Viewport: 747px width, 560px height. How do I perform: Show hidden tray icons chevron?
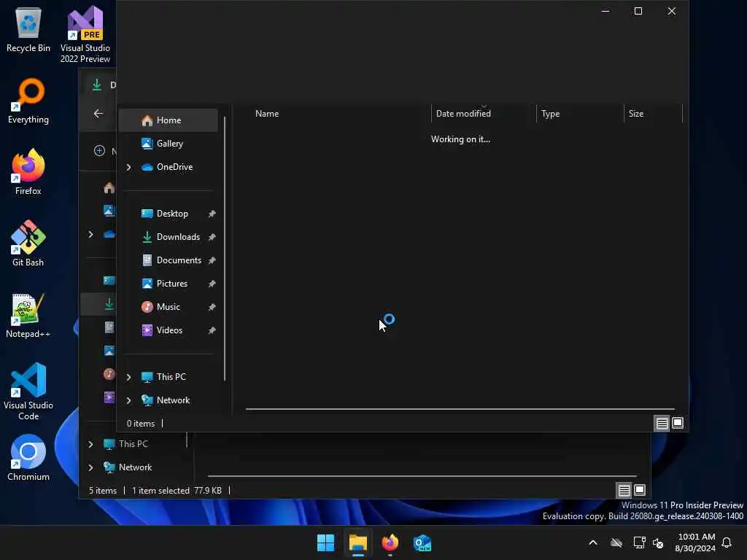pos(593,542)
